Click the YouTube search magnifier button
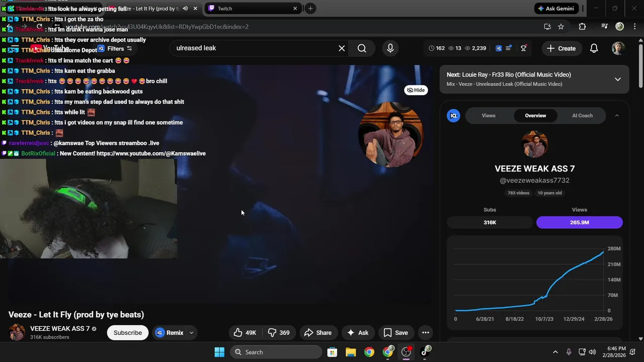Viewport: 644px width, 362px height. tap(362, 48)
